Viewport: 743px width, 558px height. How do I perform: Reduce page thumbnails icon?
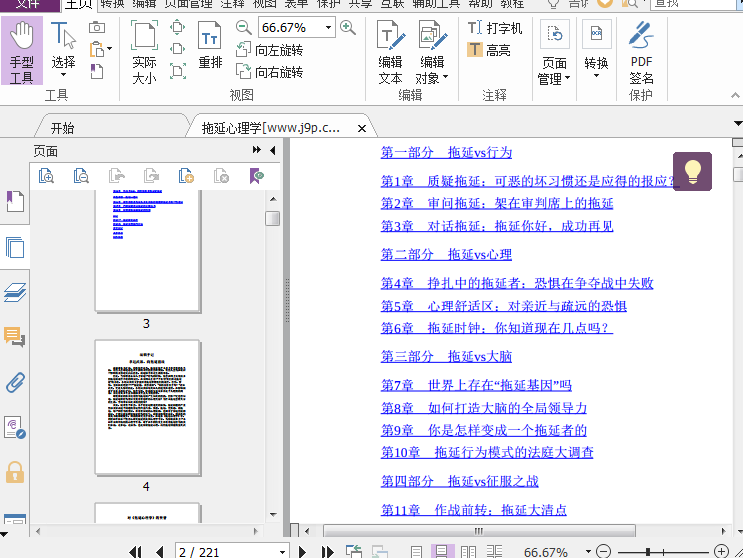(x=81, y=176)
